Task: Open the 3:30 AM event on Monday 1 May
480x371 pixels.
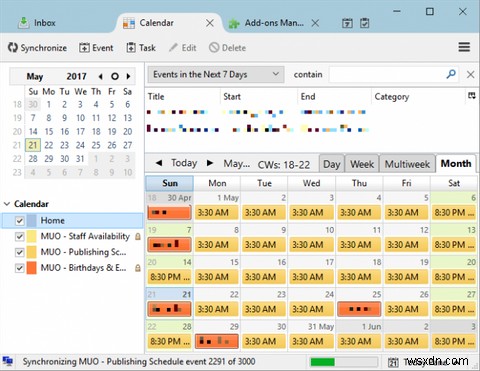Action: pyautogui.click(x=217, y=212)
